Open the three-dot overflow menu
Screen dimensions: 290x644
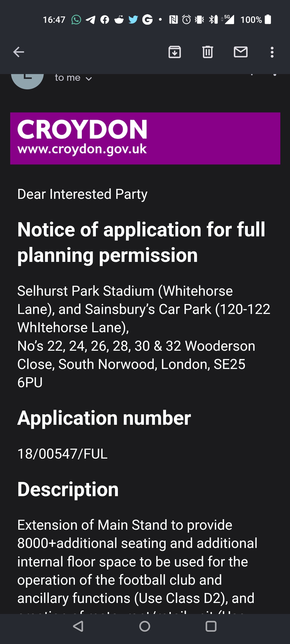click(272, 52)
